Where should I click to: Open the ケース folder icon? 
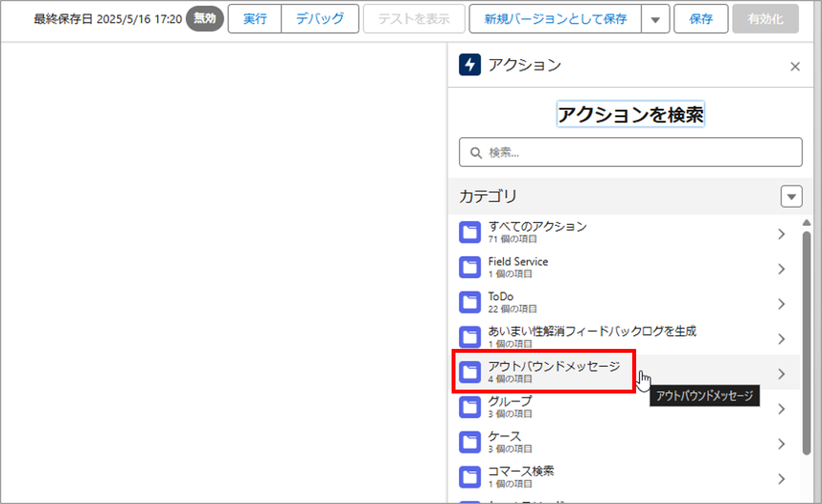tap(470, 442)
